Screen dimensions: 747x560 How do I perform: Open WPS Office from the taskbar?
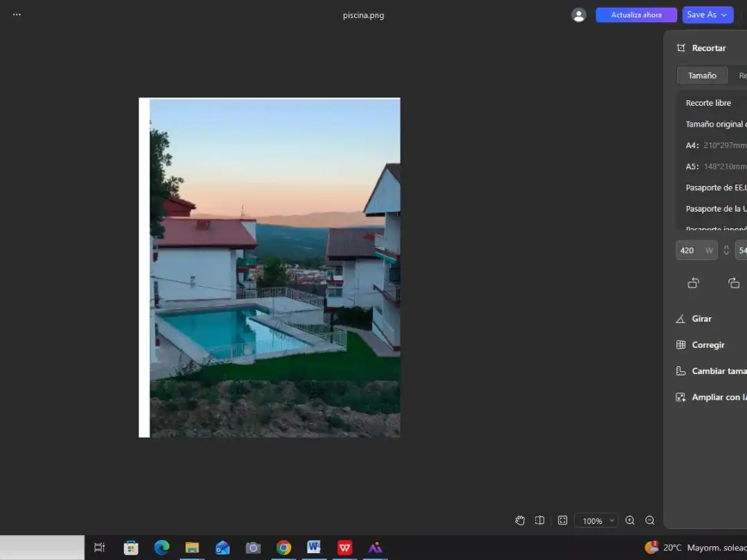[x=344, y=548]
